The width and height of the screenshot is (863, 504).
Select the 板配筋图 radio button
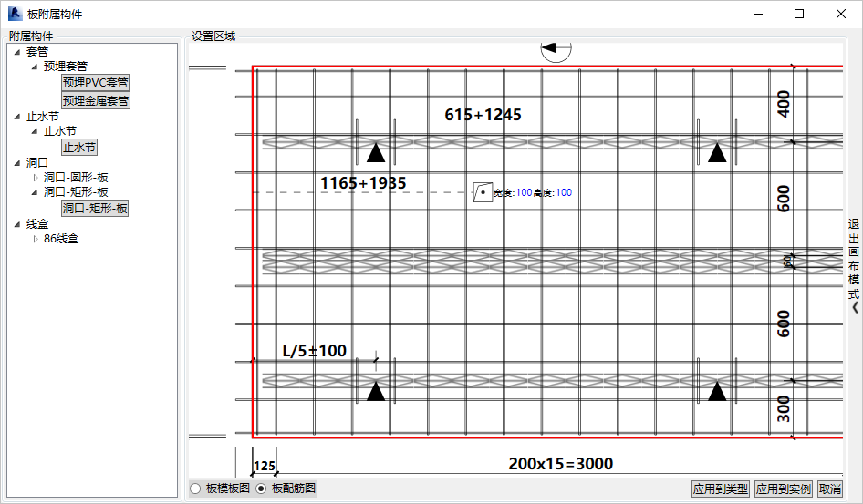261,489
